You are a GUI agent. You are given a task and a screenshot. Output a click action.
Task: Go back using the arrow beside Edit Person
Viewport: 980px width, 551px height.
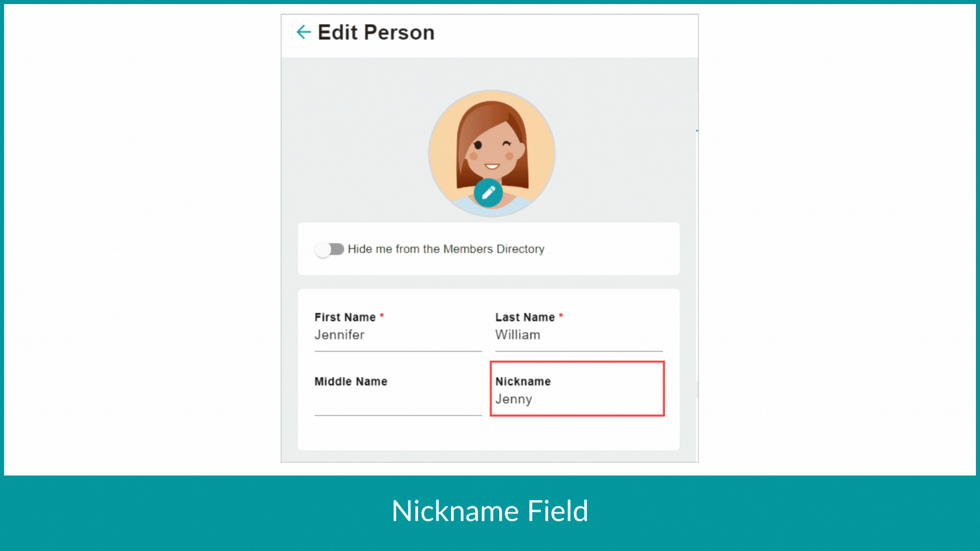coord(304,32)
